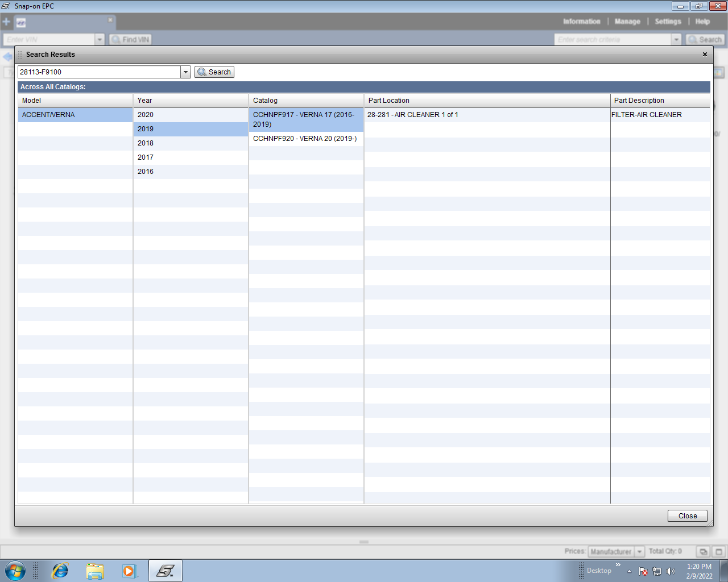The height and width of the screenshot is (582, 728).
Task: Click the Model column header
Action: point(75,101)
